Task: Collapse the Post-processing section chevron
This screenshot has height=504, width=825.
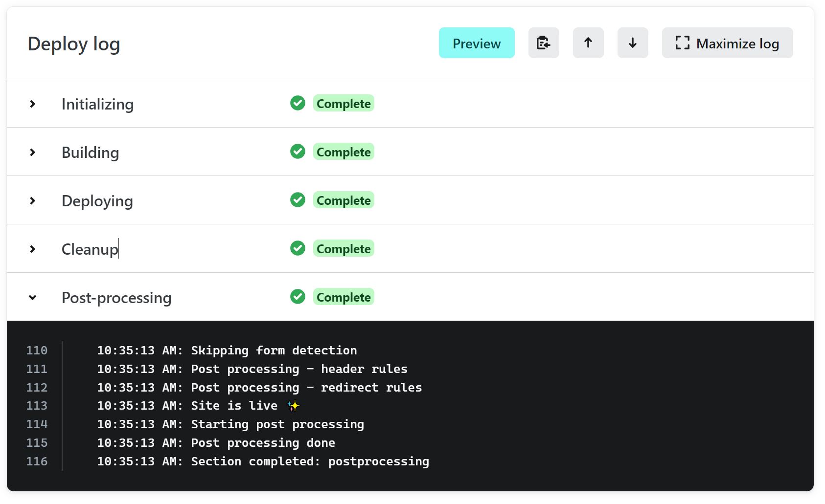Action: coord(32,297)
